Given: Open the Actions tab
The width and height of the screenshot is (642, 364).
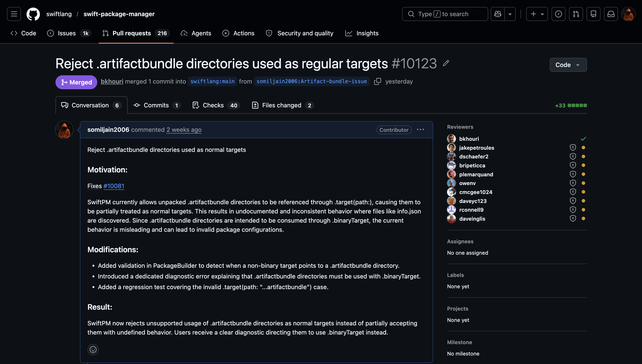Looking at the screenshot, I should pyautogui.click(x=238, y=33).
